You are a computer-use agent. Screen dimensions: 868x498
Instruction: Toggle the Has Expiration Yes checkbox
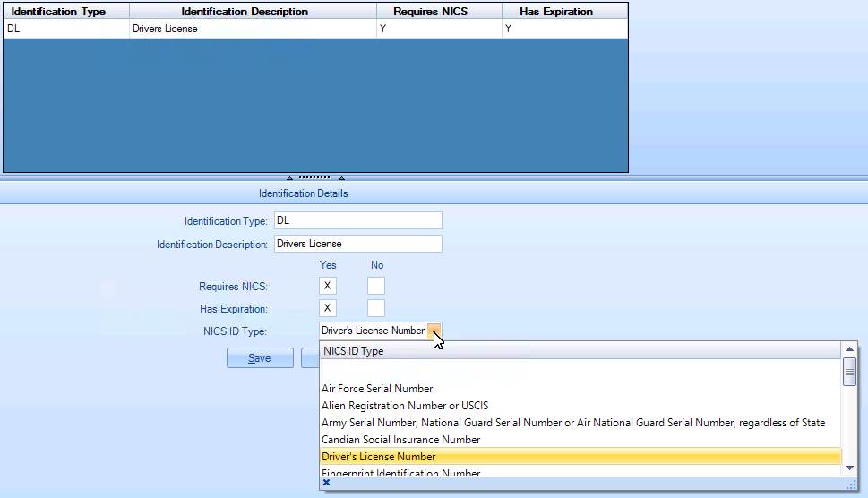click(328, 308)
